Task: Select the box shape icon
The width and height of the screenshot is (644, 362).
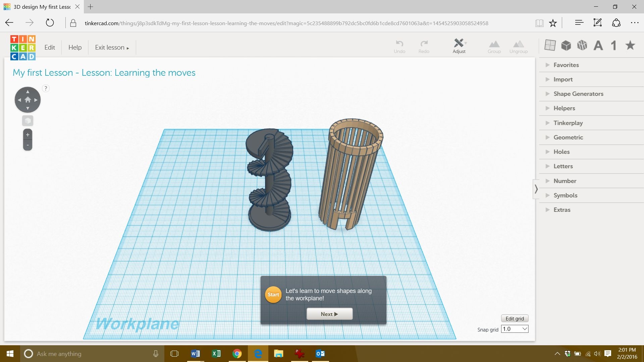Action: coord(566,45)
